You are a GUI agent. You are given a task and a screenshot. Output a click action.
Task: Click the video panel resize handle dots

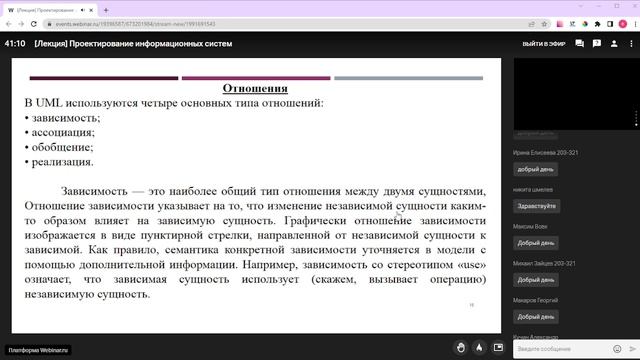(x=636, y=118)
